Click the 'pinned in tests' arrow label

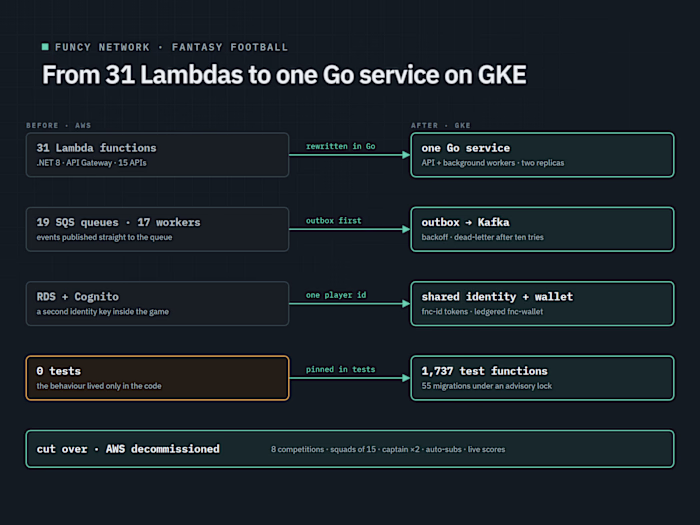[341, 370]
